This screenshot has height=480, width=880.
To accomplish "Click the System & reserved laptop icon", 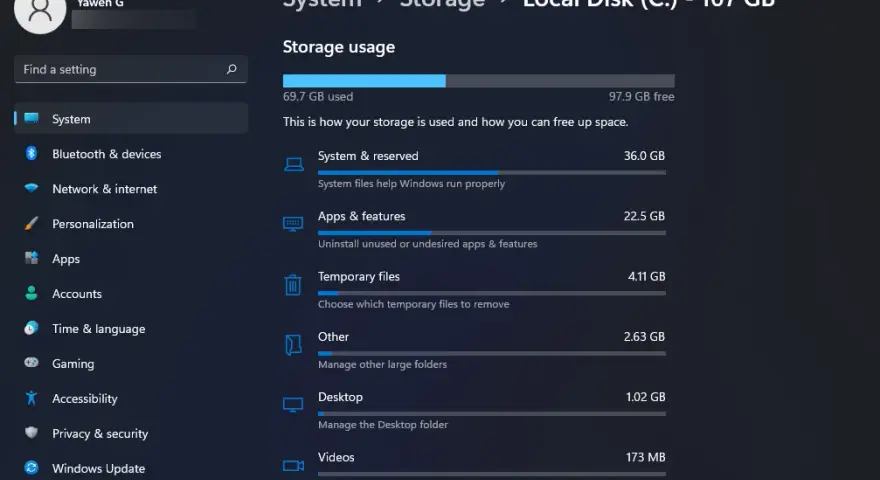I will [x=294, y=164].
